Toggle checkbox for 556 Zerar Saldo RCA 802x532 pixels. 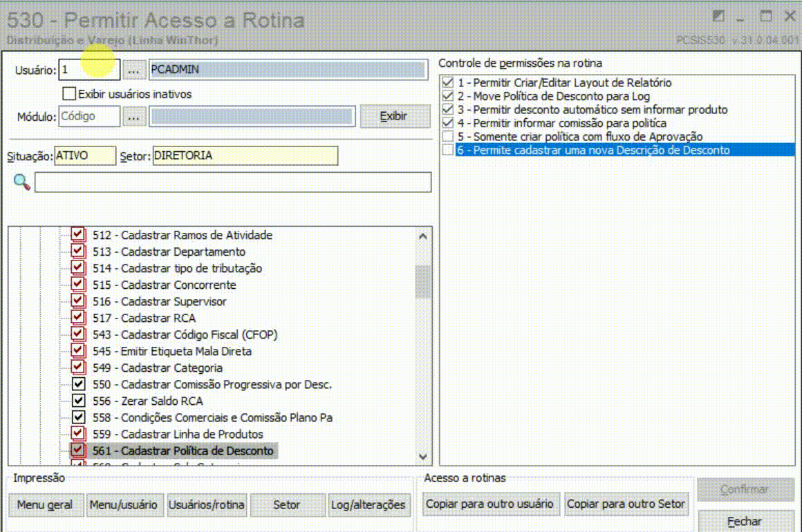coord(78,400)
